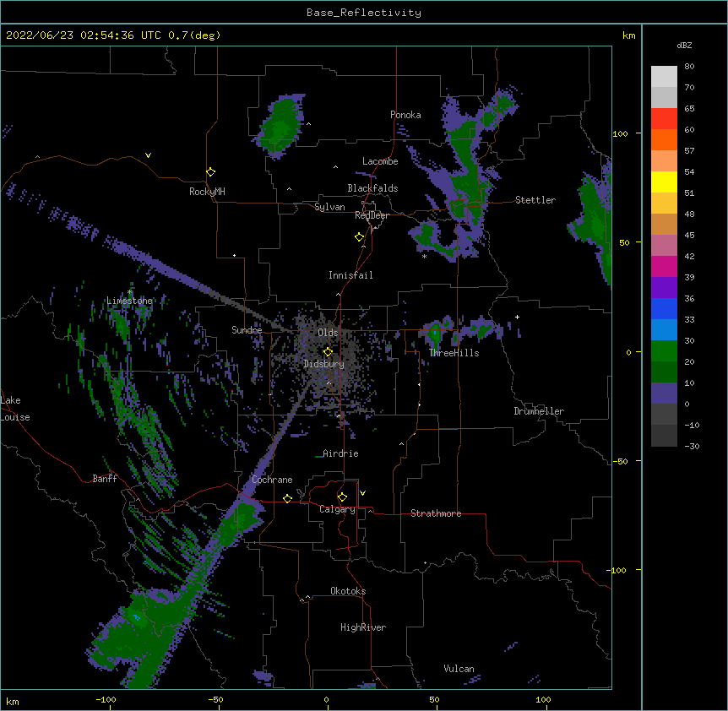Click the Calgary label
The height and width of the screenshot is (711, 728).
[x=337, y=509]
